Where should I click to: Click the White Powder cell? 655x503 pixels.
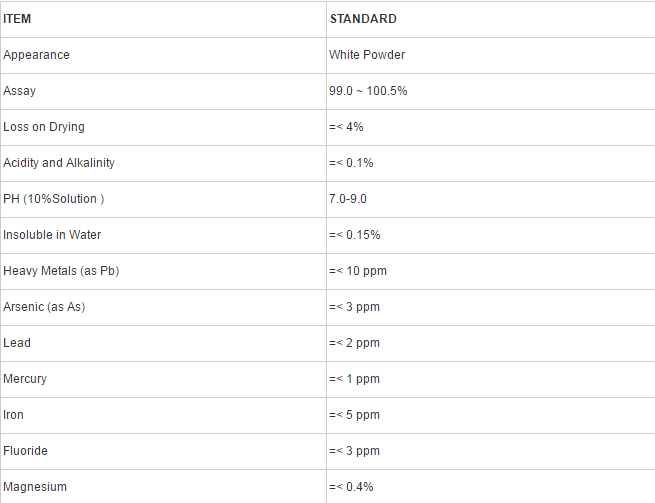(367, 55)
